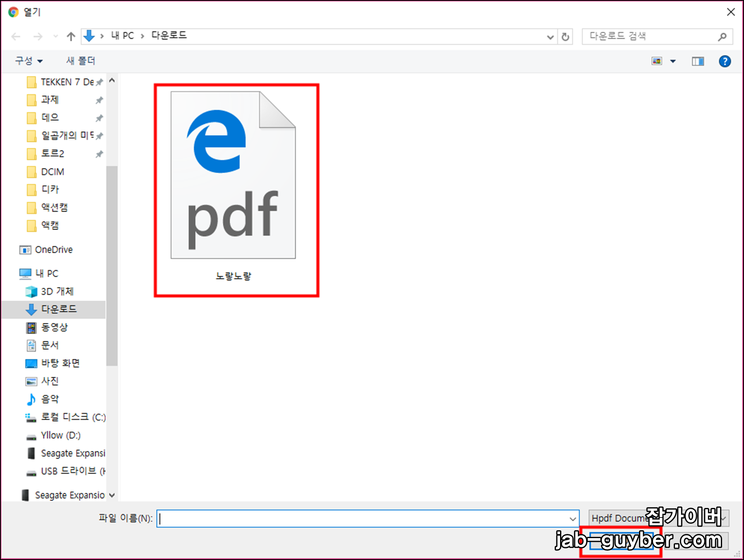Create a folder with 새 폴더
This screenshot has height=560, width=744.
pyautogui.click(x=81, y=61)
